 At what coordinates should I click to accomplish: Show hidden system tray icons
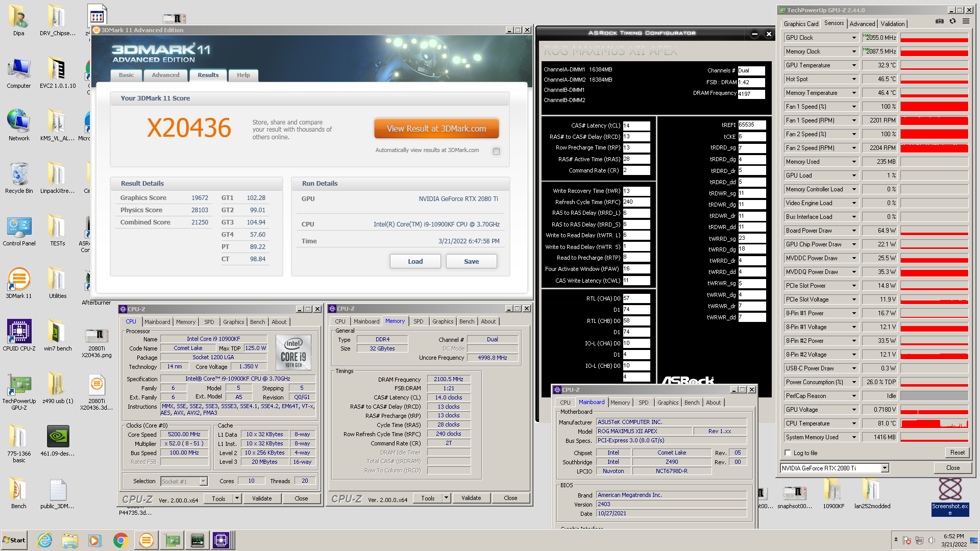pyautogui.click(x=896, y=540)
